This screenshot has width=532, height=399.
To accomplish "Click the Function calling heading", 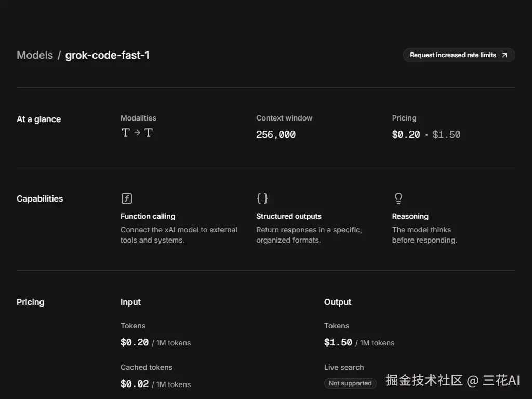I will pos(148,216).
